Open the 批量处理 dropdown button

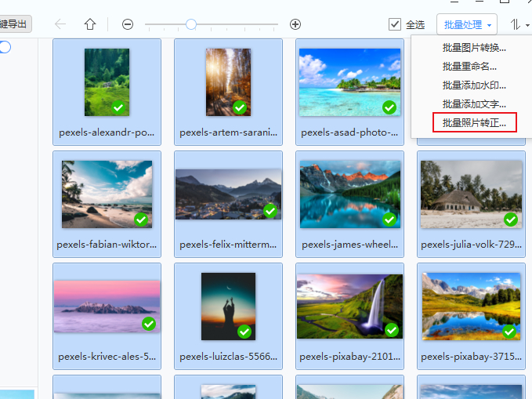tap(467, 24)
